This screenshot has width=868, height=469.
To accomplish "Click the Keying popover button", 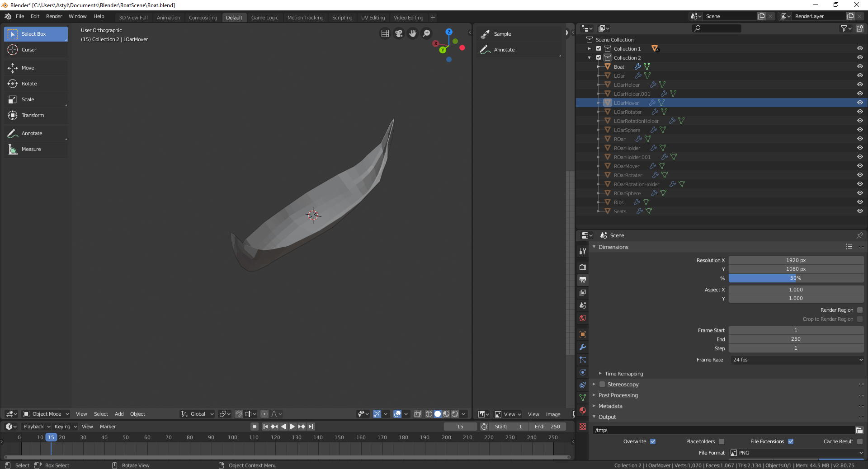I will 66,427.
